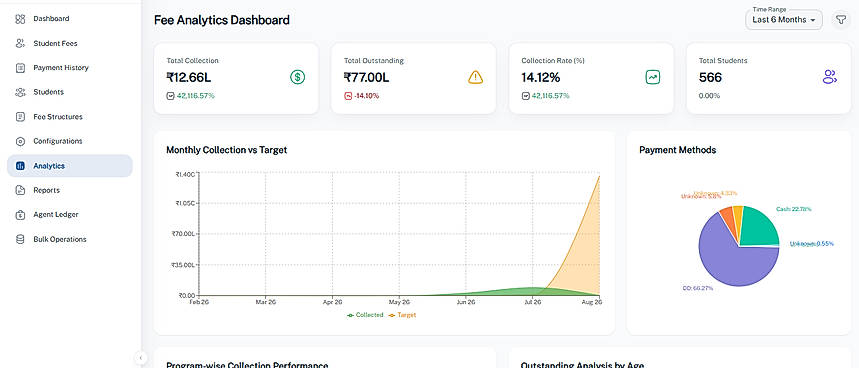Toggle Collected series in chart legend
This screenshot has width=859, height=368.
365,315
